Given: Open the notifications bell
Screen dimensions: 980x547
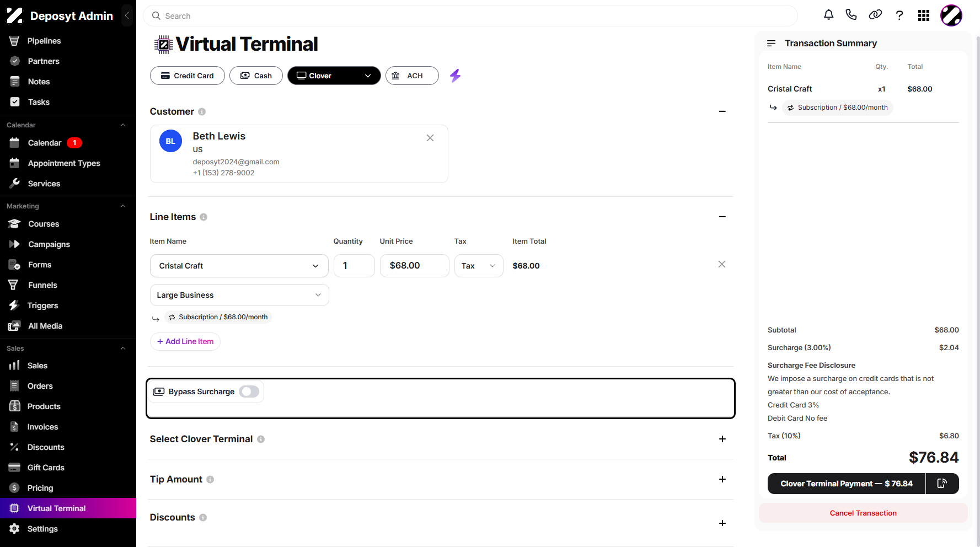Looking at the screenshot, I should tap(828, 15).
